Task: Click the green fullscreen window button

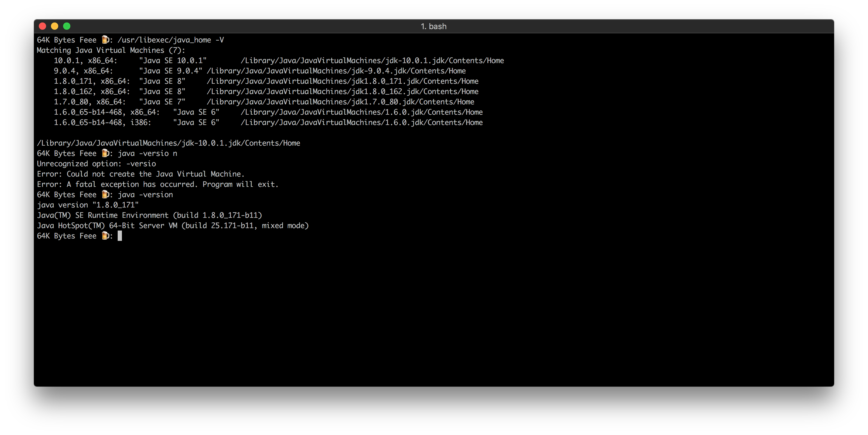Action: point(67,26)
